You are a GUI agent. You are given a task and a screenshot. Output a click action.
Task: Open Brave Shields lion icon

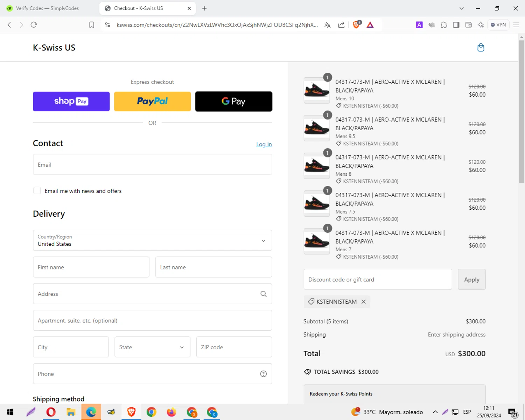tap(356, 24)
